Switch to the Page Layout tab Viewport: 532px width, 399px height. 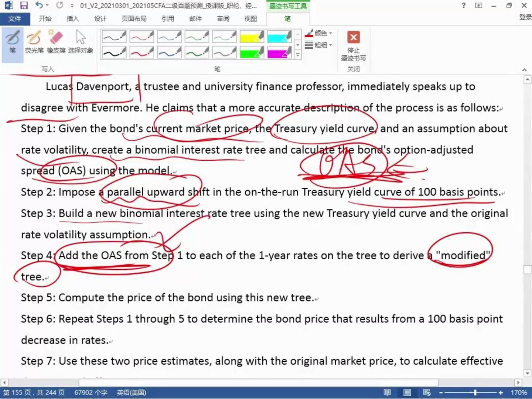click(134, 18)
